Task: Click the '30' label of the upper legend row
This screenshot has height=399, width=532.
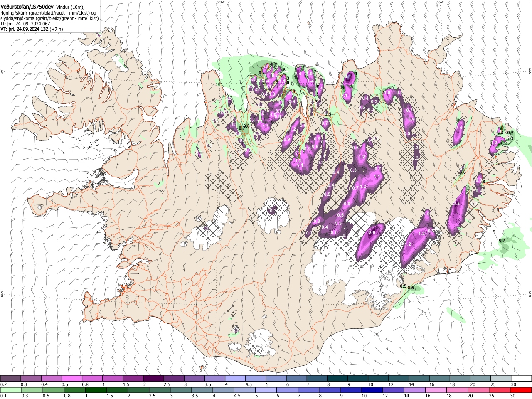Action: pyautogui.click(x=514, y=384)
